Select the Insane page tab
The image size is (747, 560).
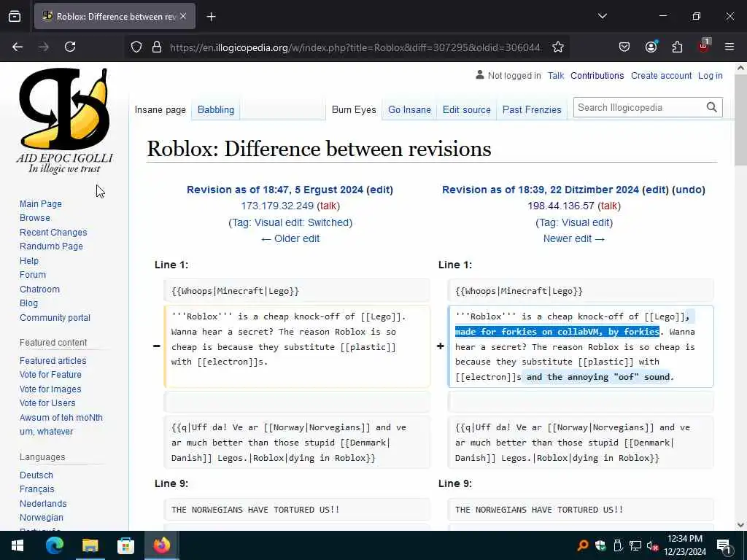pyautogui.click(x=160, y=109)
